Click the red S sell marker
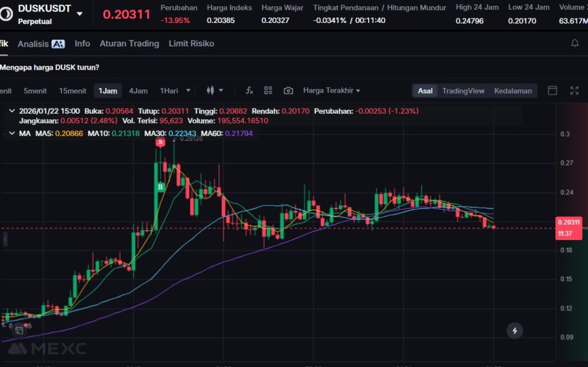Screen dimensions: 588x367 tap(161, 141)
